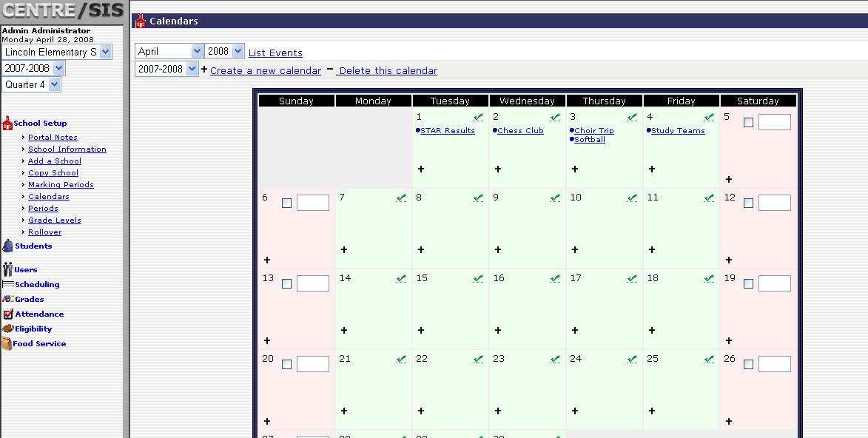Select Grade Levels from sidebar menu
The width and height of the screenshot is (868, 438).
click(x=55, y=220)
